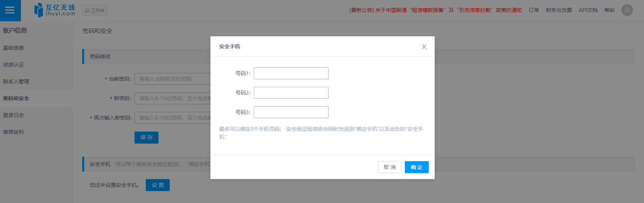Screen dimensions: 644x203
Task: Go to 订单 orders menu
Action: 533,10
